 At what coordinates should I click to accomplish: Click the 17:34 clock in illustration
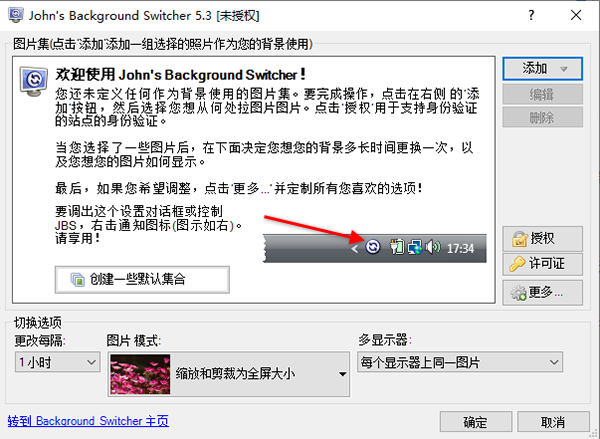click(x=460, y=249)
